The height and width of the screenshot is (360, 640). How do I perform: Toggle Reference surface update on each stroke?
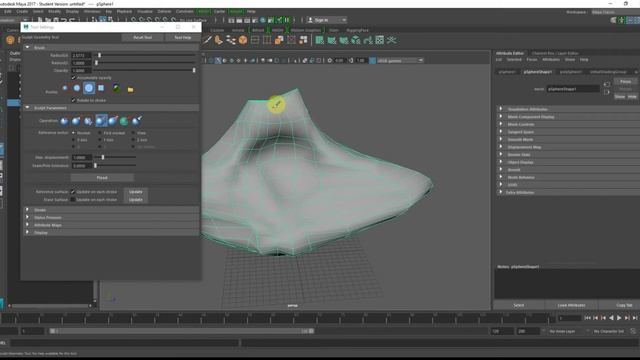(x=73, y=191)
